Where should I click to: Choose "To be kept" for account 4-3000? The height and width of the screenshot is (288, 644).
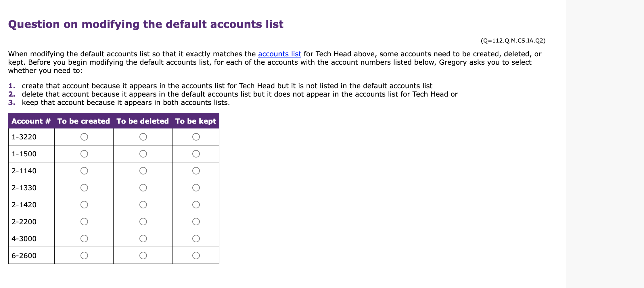coord(196,239)
